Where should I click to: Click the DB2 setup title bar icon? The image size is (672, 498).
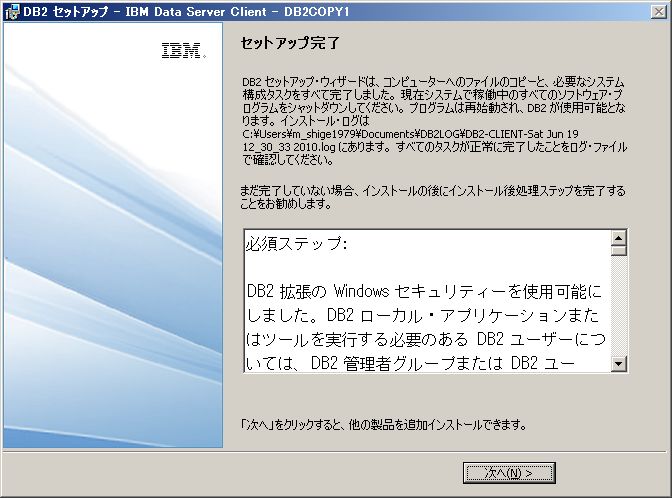[x=12, y=12]
